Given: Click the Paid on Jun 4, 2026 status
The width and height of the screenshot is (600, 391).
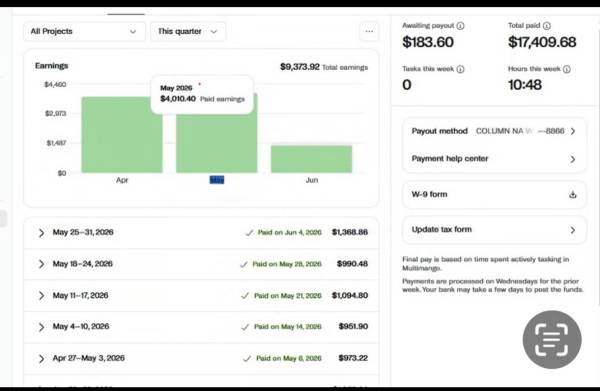Looking at the screenshot, I should coord(290,233).
